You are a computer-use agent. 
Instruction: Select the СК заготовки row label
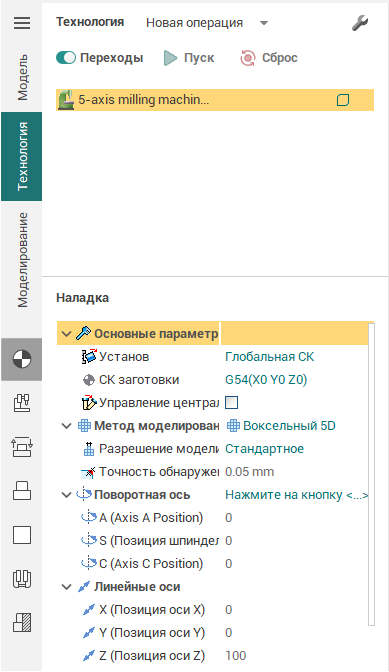pyautogui.click(x=139, y=380)
